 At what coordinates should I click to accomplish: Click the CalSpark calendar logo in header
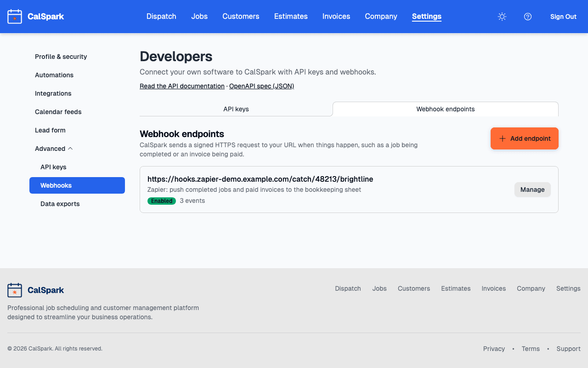point(15,17)
